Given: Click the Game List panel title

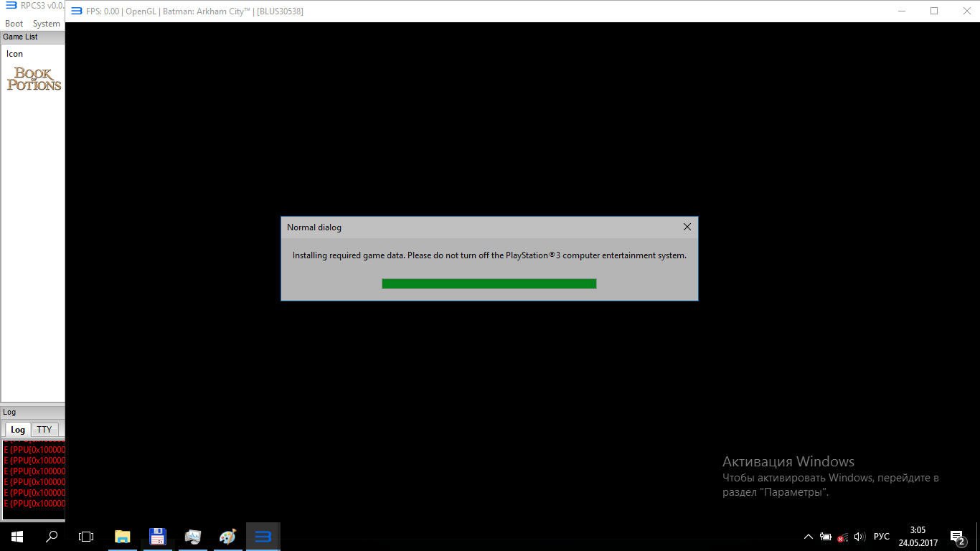Looking at the screenshot, I should tap(20, 37).
